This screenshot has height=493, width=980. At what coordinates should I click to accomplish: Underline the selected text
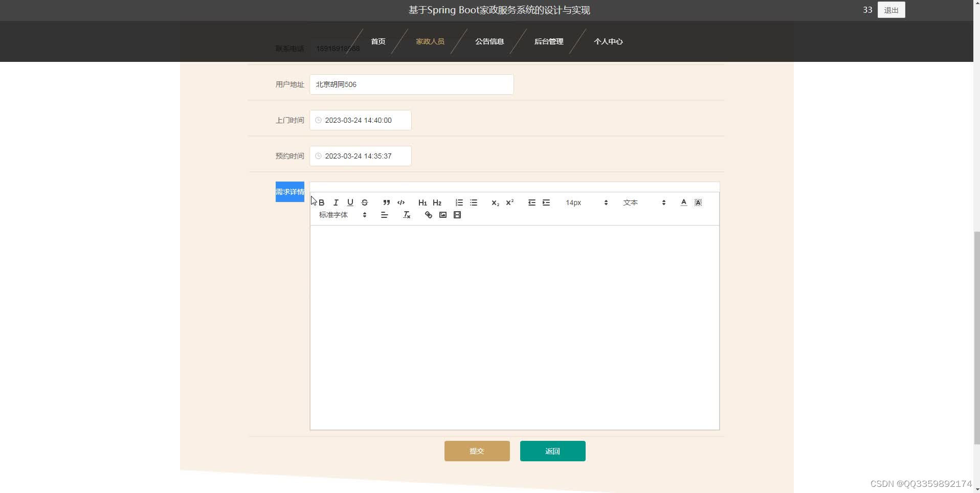(350, 203)
